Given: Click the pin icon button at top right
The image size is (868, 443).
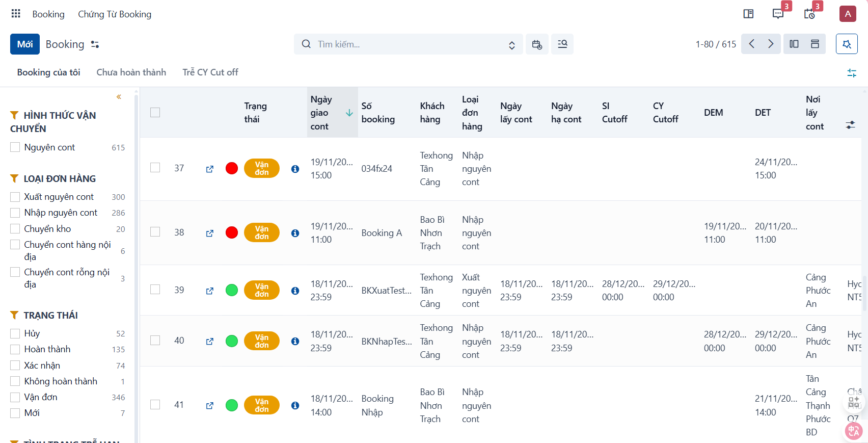Looking at the screenshot, I should click(x=847, y=44).
